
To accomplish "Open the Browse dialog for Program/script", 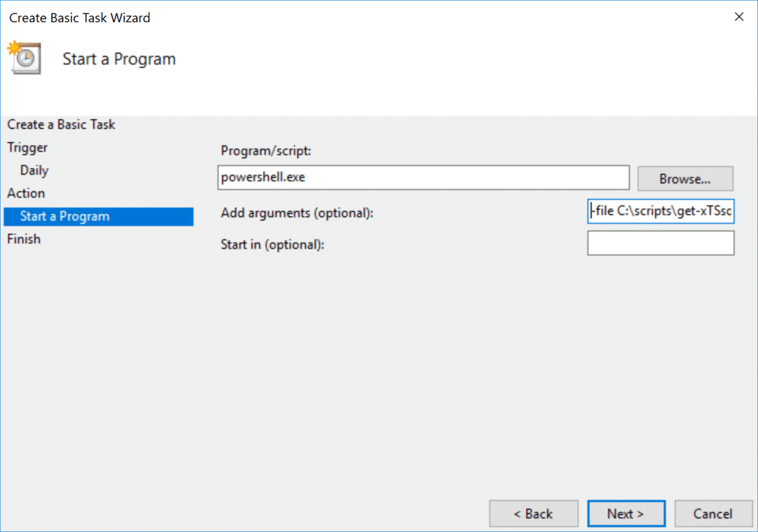I will 685,178.
